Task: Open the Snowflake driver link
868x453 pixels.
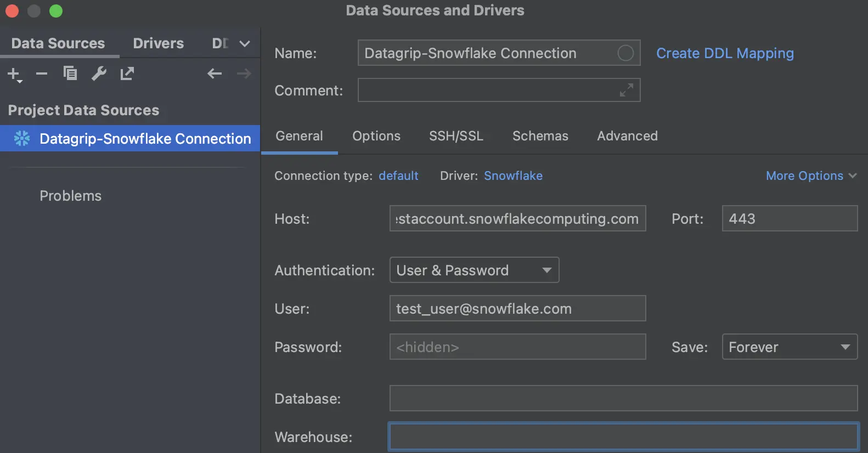Action: [513, 175]
